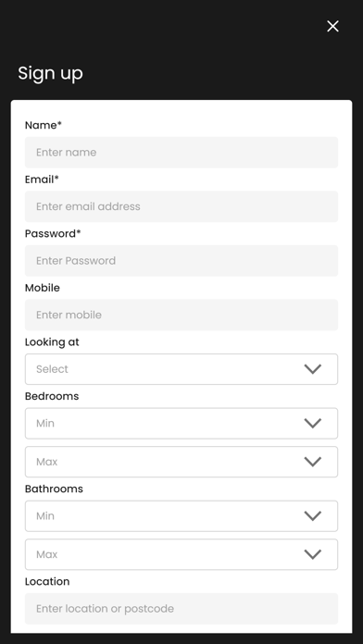Click the Name* field label
The image size is (363, 644).
coord(44,125)
